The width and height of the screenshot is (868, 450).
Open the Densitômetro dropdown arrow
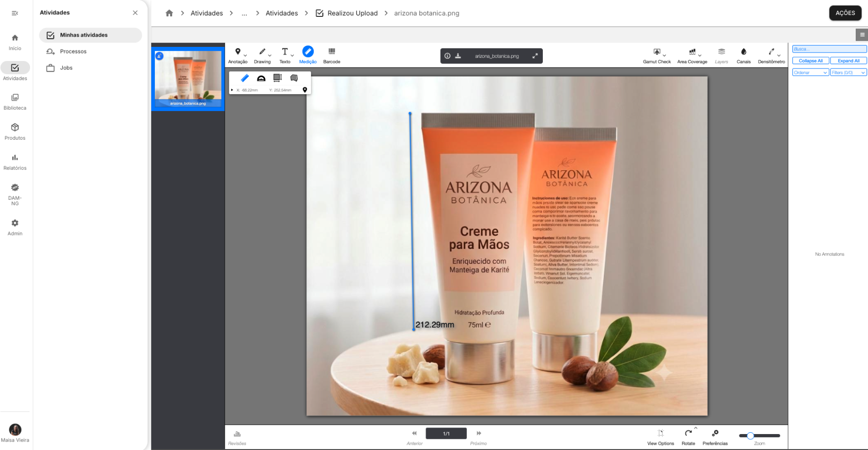point(779,56)
